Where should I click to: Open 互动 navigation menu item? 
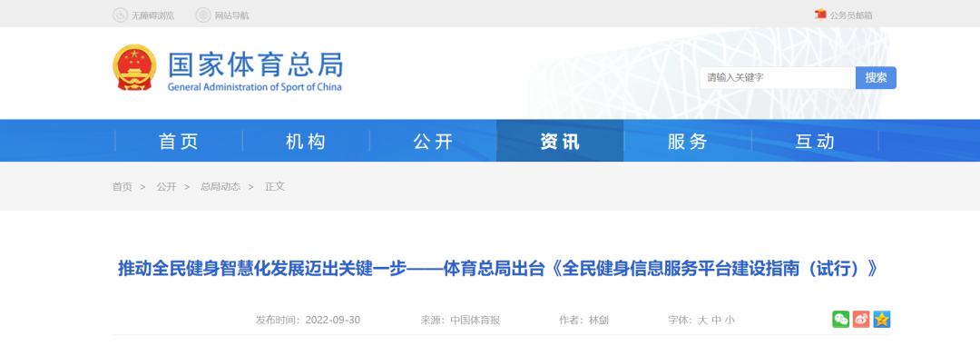[815, 142]
